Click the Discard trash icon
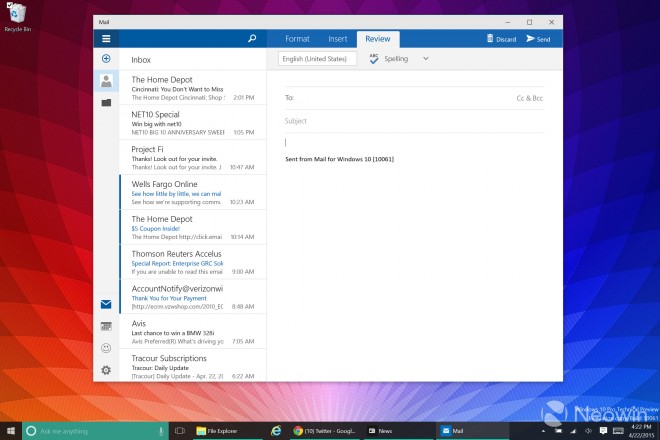This screenshot has height=440, width=660. [x=490, y=38]
